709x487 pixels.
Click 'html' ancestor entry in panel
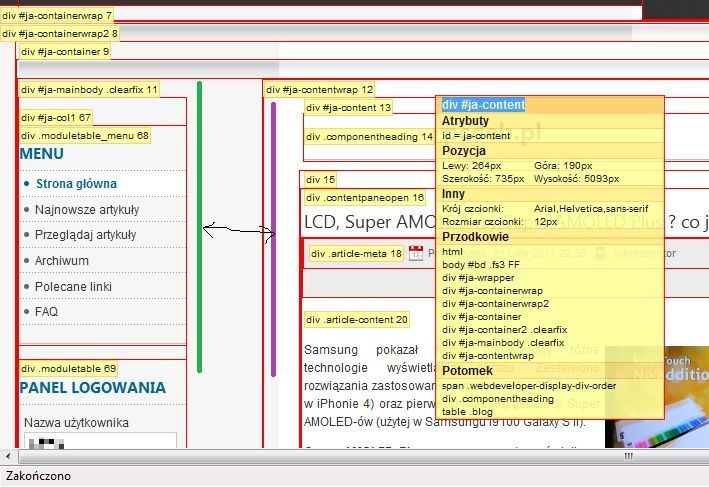click(x=452, y=252)
